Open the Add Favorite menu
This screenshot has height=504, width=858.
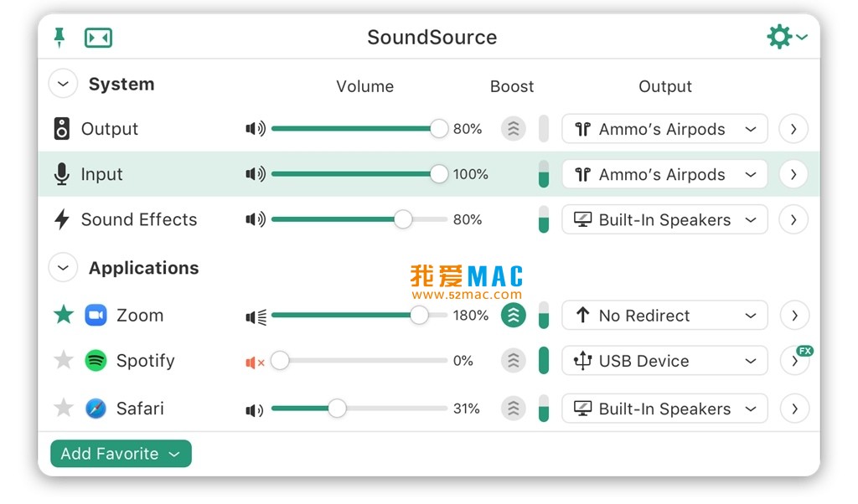pyautogui.click(x=121, y=454)
